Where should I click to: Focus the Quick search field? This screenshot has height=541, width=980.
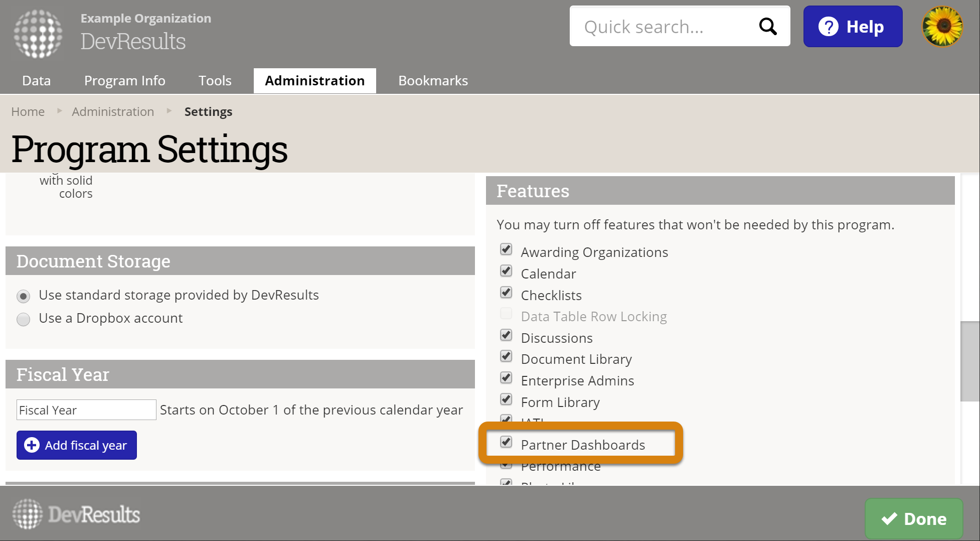[x=662, y=27]
